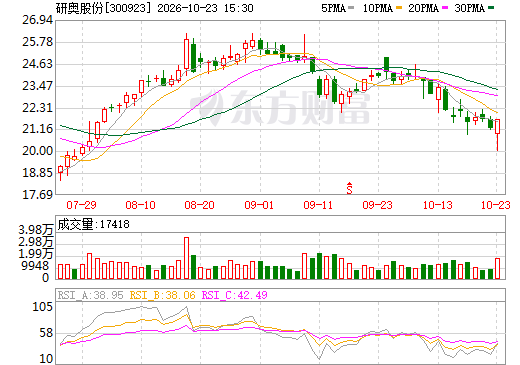Image resolution: width=520 pixels, height=365 pixels.
Task: Click the 21.16 price axis label
Action: point(38,129)
